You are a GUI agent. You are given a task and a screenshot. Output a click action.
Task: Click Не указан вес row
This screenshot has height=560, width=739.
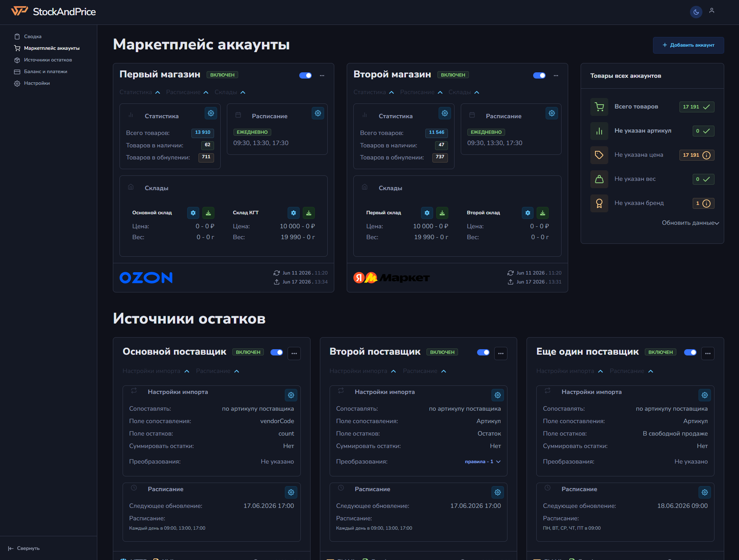[652, 179]
